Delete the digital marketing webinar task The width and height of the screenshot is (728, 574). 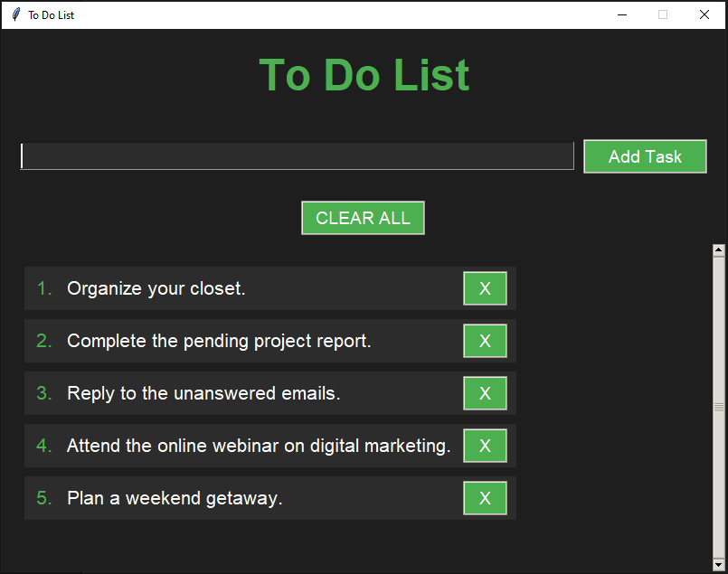point(485,446)
